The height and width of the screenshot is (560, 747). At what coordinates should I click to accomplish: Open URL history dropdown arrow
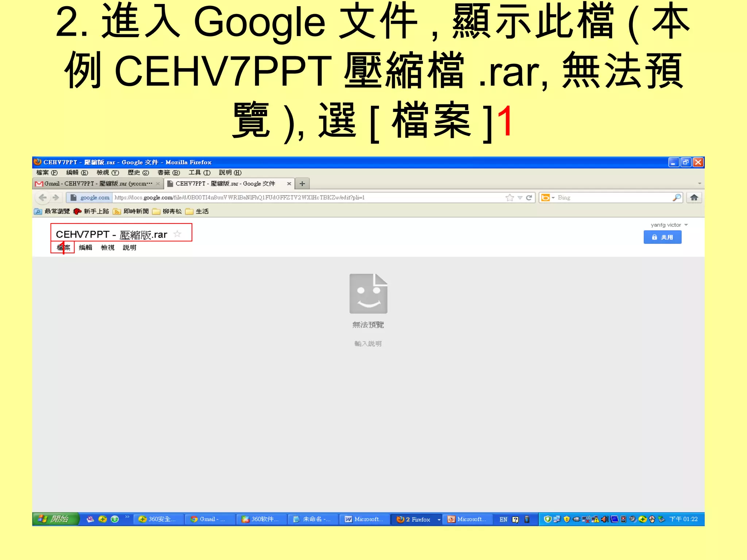(x=520, y=198)
